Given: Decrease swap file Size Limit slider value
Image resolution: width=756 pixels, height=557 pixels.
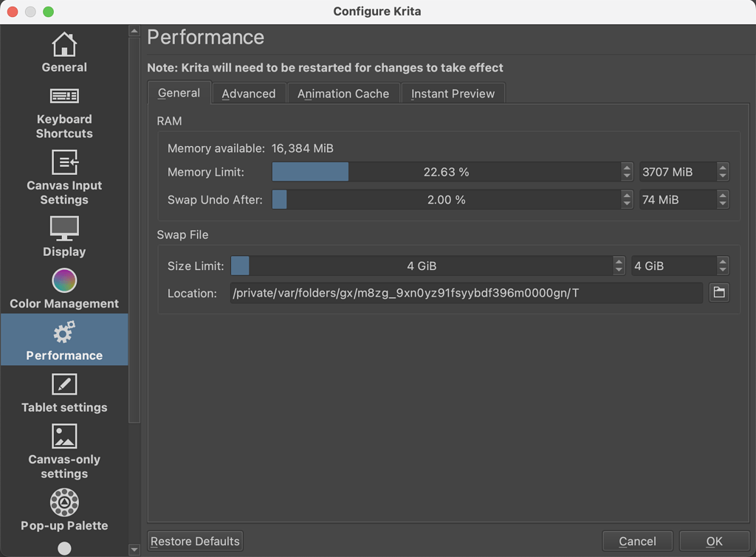Looking at the screenshot, I should pyautogui.click(x=619, y=270).
